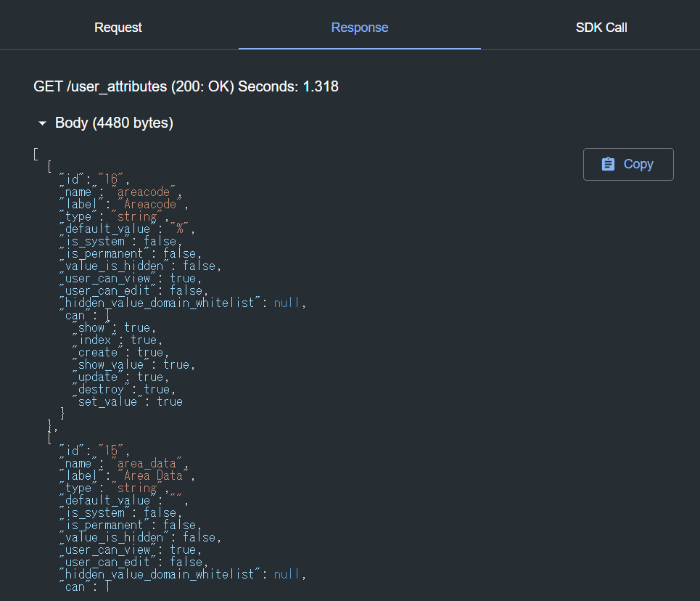Viewport: 700px width, 601px height.
Task: Click the Body (4480 bytes) label
Action: point(114,123)
